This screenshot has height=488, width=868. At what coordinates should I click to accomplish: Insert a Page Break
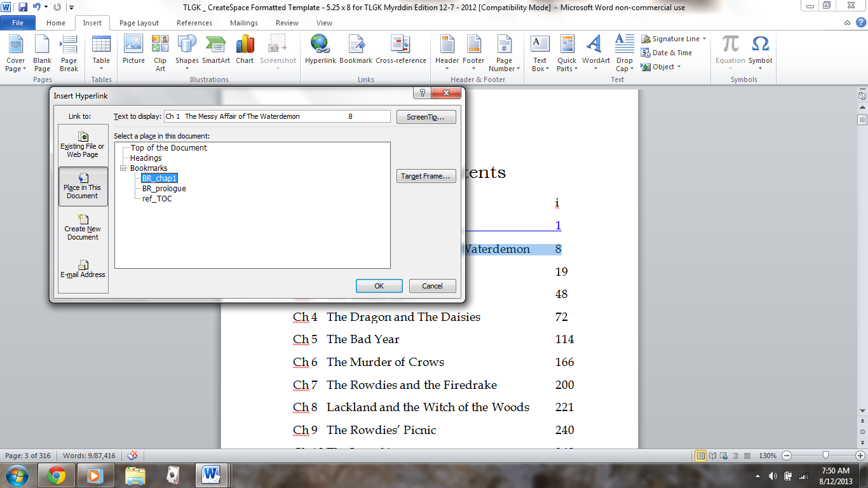[x=69, y=53]
